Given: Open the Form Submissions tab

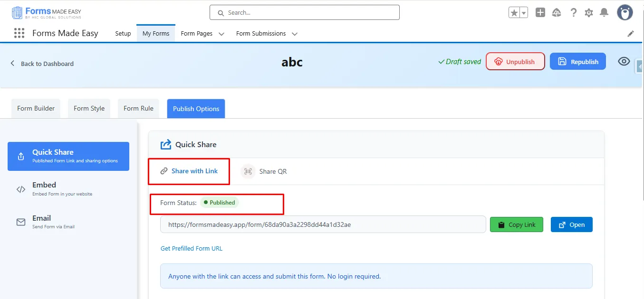Looking at the screenshot, I should point(261,34).
